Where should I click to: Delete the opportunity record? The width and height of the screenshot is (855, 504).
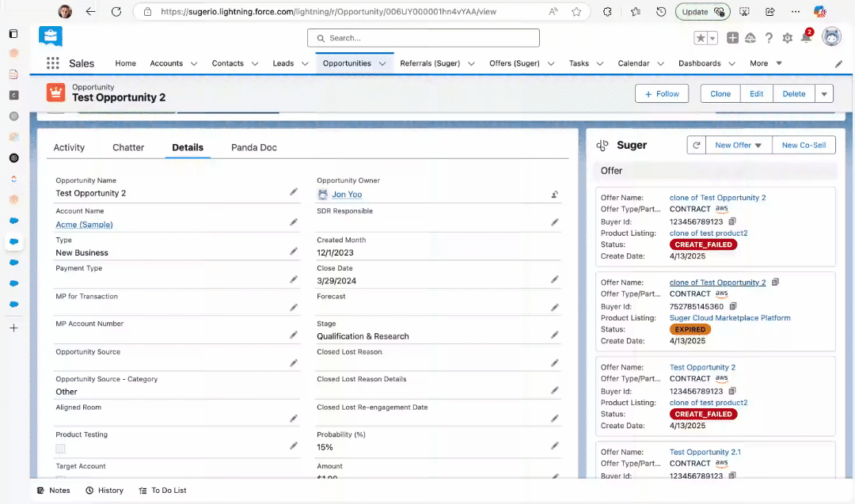[x=793, y=93]
